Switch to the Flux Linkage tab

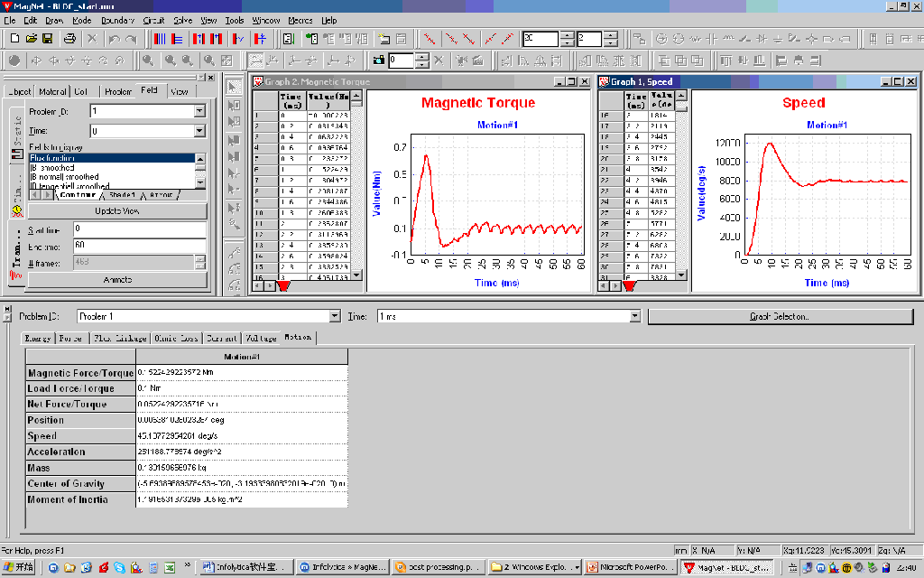tap(118, 338)
